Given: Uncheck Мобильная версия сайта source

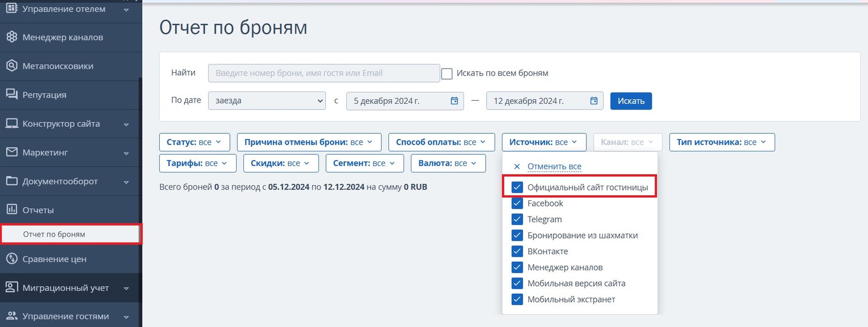Looking at the screenshot, I should 517,283.
